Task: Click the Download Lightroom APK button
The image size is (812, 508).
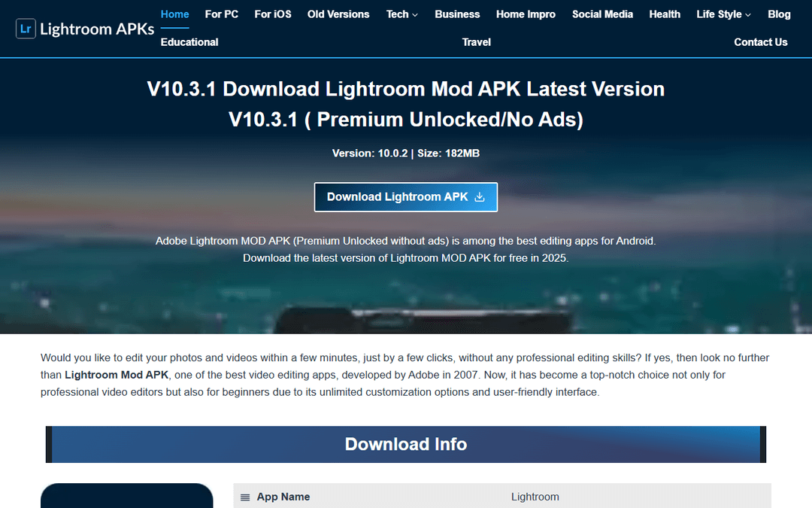Action: click(x=405, y=197)
